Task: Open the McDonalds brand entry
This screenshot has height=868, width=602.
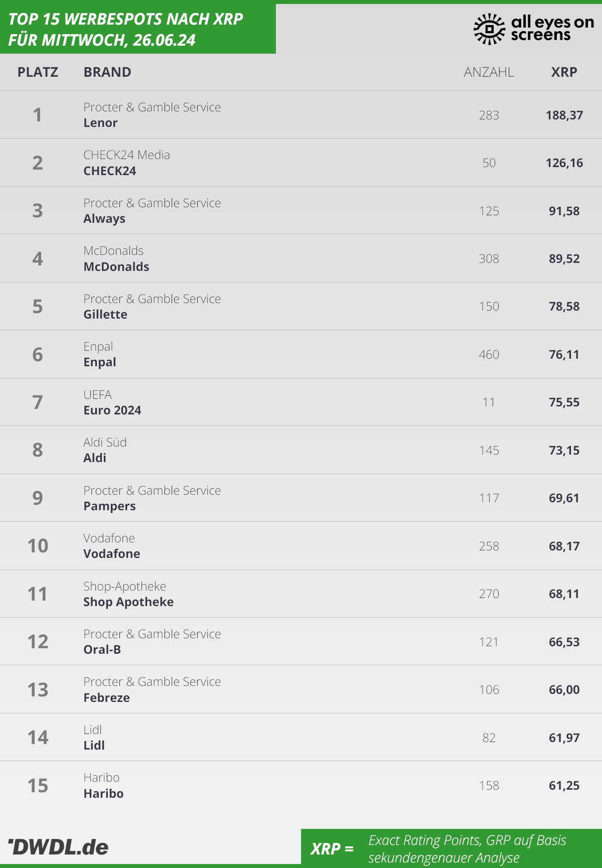Action: [116, 267]
